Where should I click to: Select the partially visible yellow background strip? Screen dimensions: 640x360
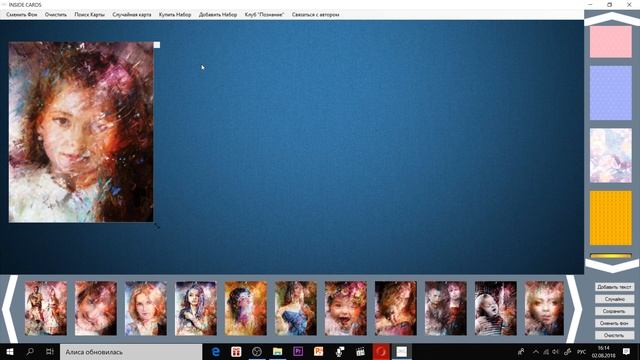611,256
